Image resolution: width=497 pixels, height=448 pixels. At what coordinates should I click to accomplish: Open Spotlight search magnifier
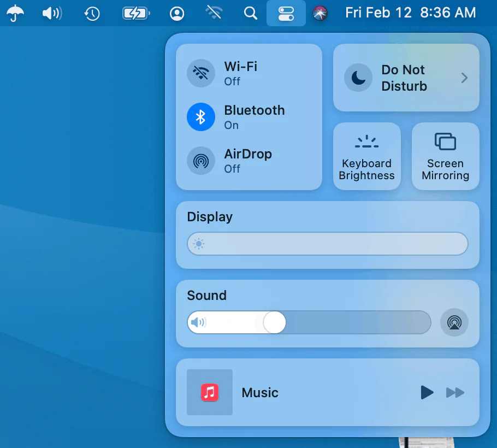pos(250,13)
